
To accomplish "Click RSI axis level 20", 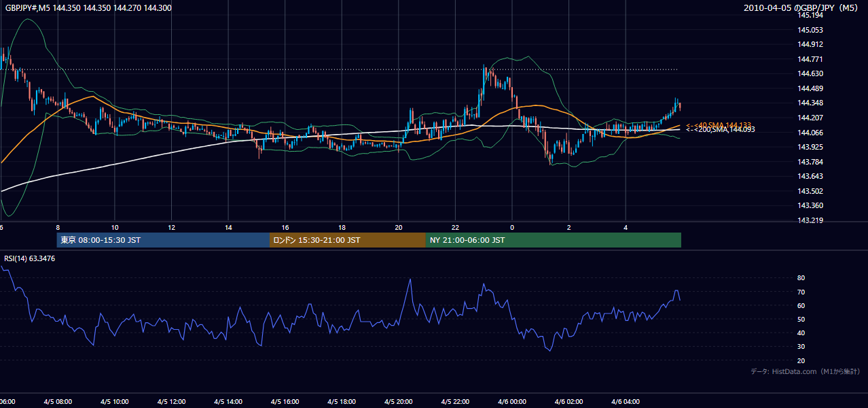I will click(x=801, y=360).
